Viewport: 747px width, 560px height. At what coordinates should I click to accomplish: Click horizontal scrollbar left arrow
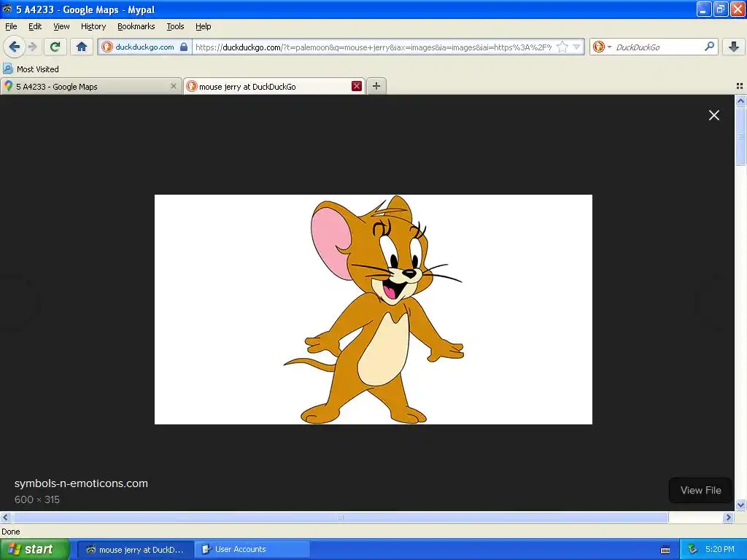[5, 517]
